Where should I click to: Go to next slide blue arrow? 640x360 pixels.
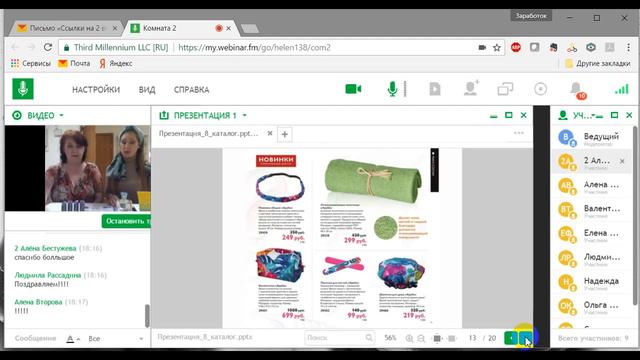point(526,338)
